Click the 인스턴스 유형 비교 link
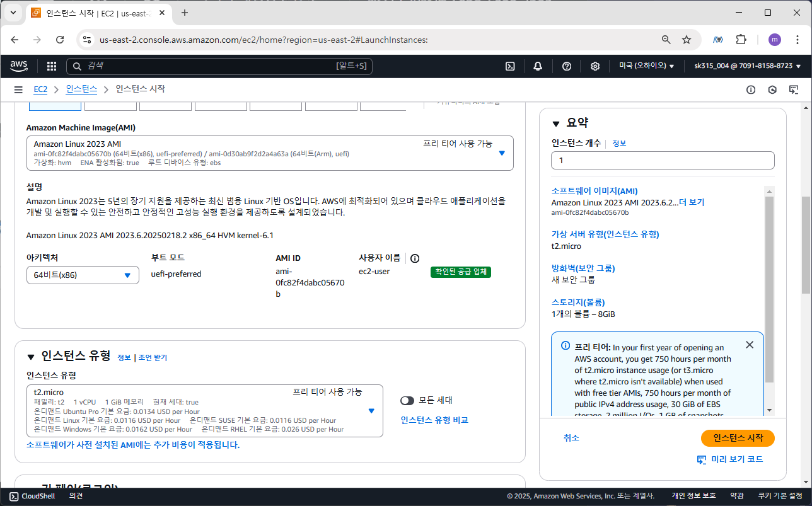 (x=434, y=420)
